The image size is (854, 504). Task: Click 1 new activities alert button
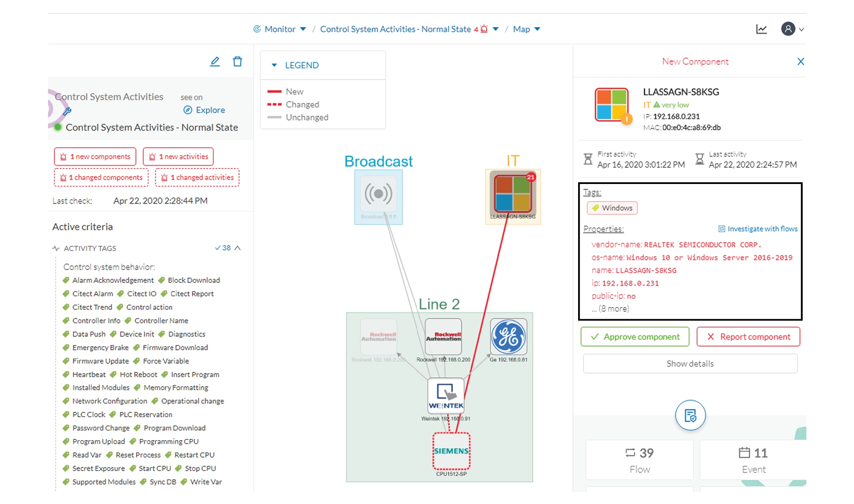[178, 156]
